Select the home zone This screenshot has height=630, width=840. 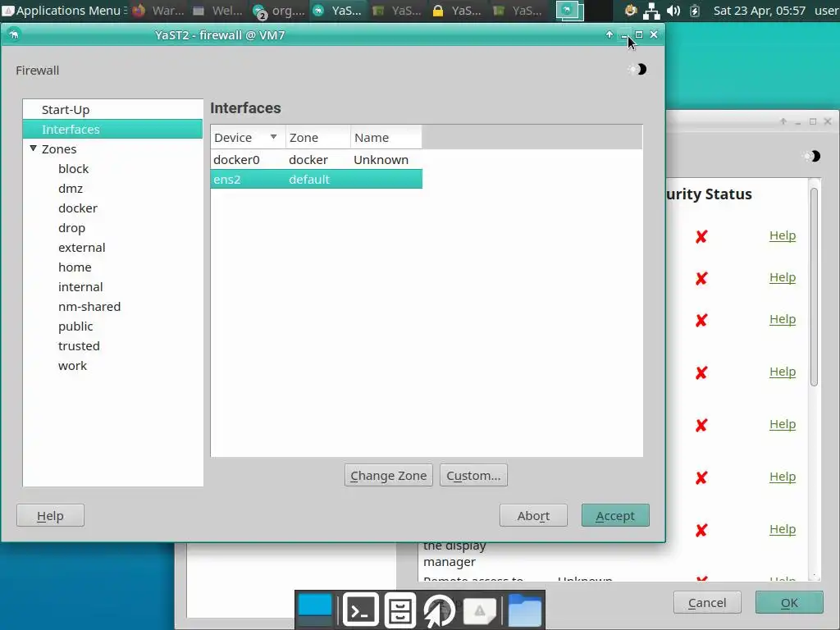(75, 267)
